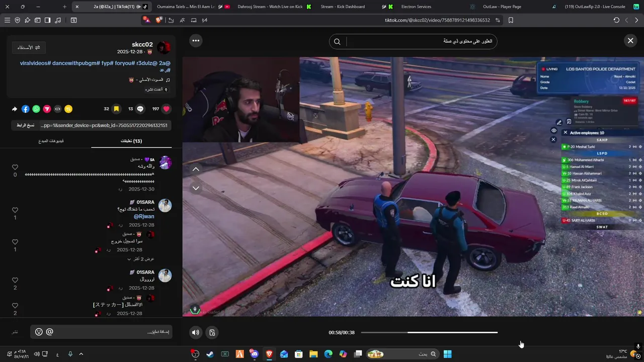Open the #viralvideos hashtag
The width and height of the screenshot is (644, 362).
(x=35, y=63)
